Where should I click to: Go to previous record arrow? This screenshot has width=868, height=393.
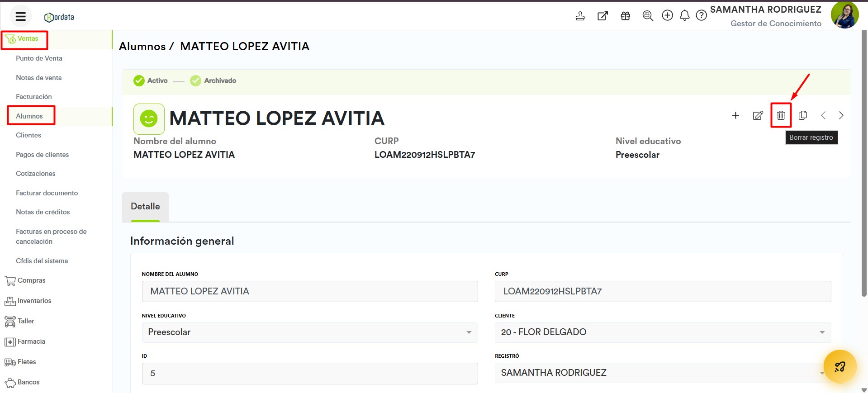tap(823, 115)
